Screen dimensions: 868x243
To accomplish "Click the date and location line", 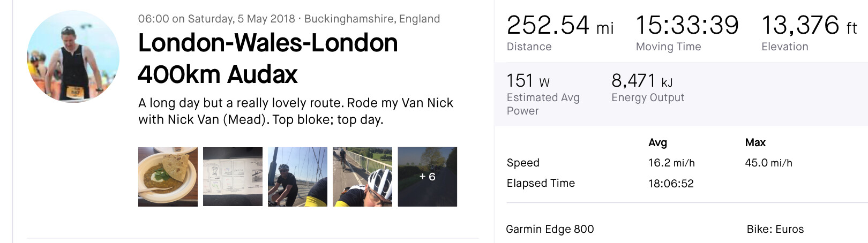I will click(x=289, y=19).
